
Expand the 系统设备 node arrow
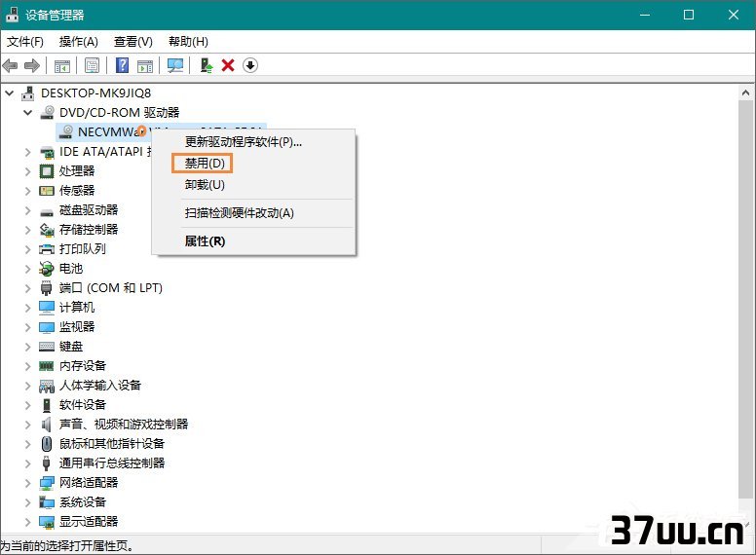coord(28,502)
